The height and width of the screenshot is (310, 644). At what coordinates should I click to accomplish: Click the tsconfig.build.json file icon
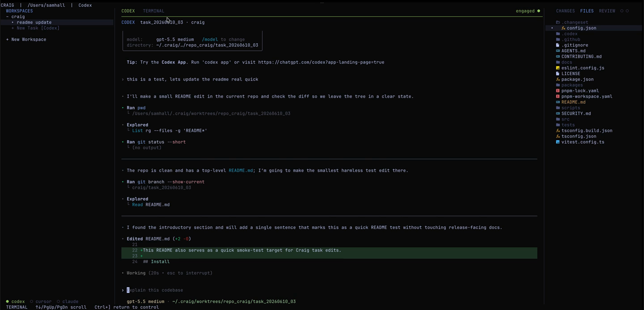coord(558,131)
